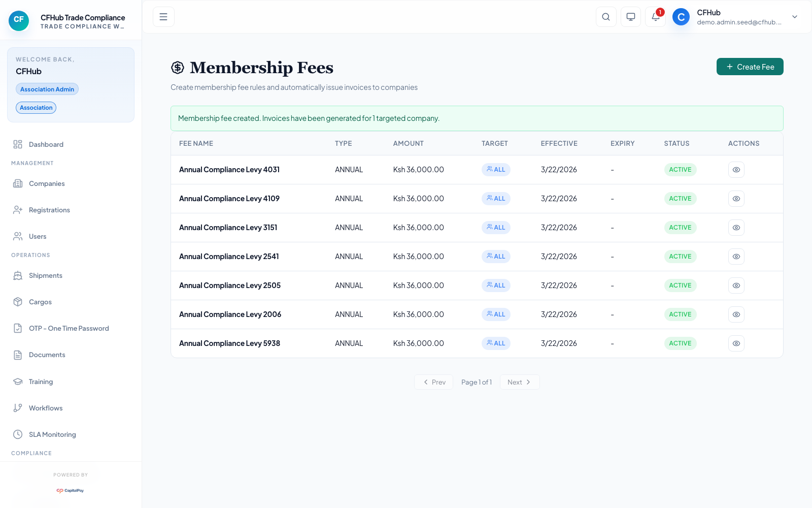
Task: Click the CapitalPay logo at the sidebar bottom
Action: 71,491
